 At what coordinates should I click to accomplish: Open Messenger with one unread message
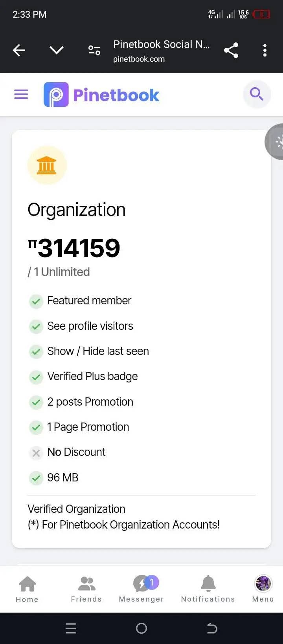click(x=141, y=589)
